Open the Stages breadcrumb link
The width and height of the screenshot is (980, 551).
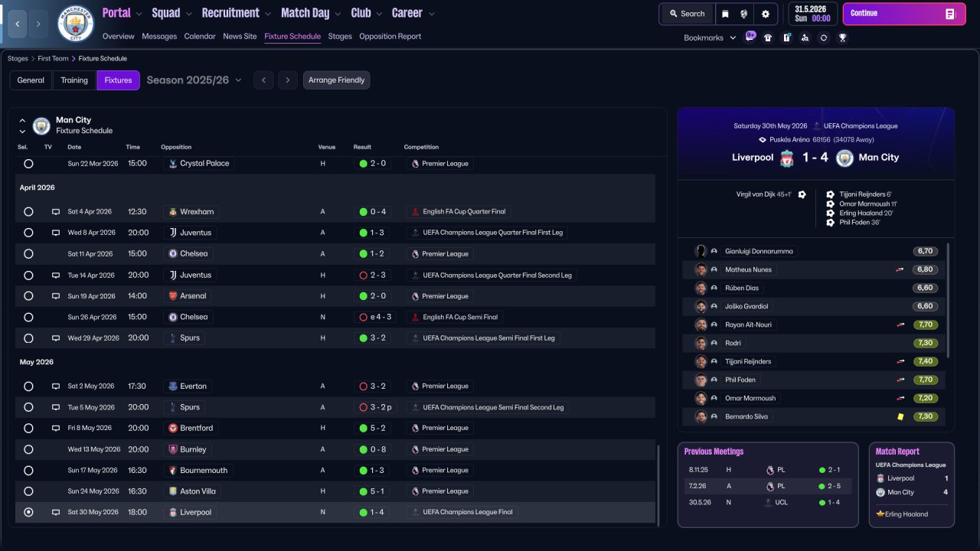tap(18, 58)
